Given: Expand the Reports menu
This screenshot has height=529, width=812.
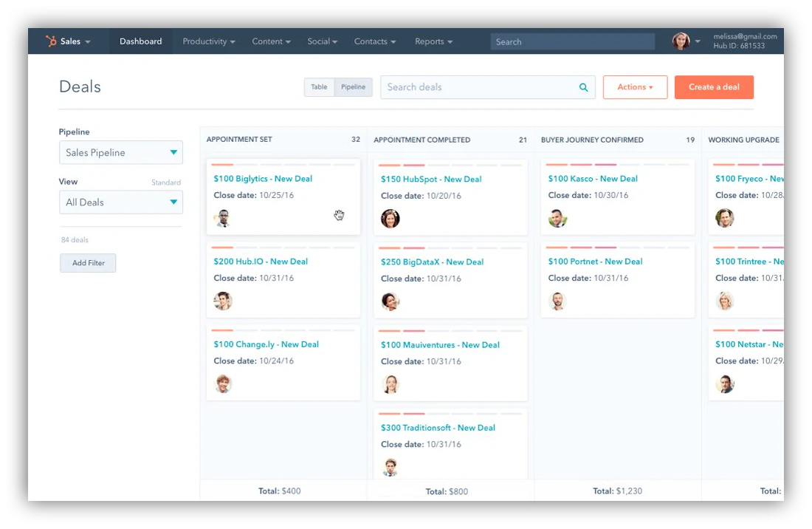Looking at the screenshot, I should [433, 41].
